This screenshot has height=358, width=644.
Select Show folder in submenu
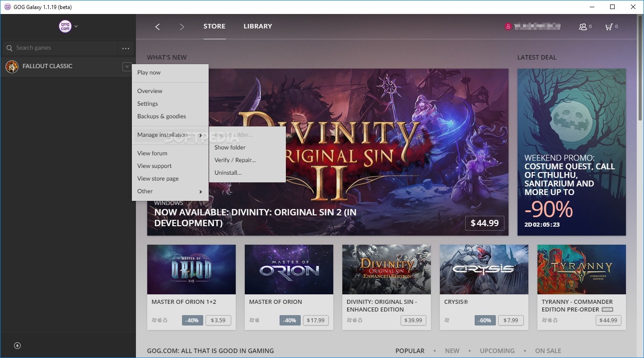[x=247, y=147]
